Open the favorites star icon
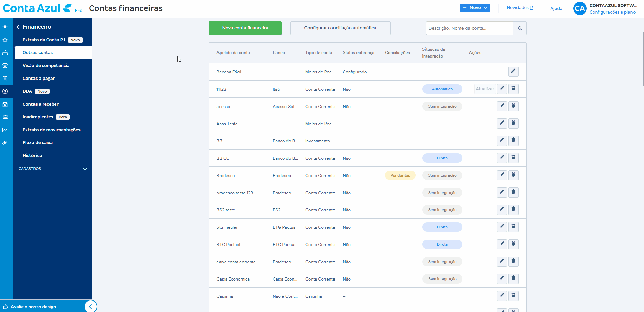644x312 pixels. 5,40
